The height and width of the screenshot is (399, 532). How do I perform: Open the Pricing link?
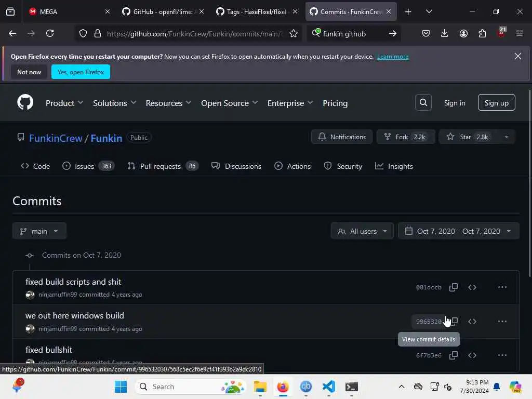[x=335, y=103]
